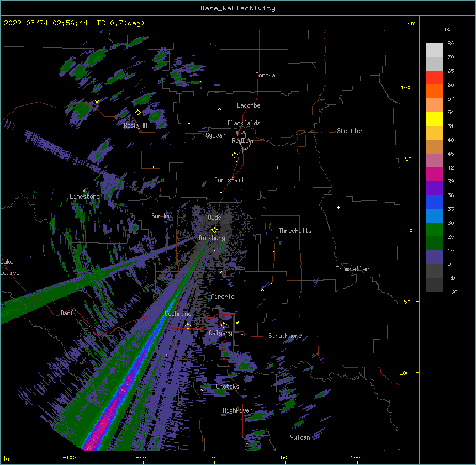Viewport: 476px width, 465px height.
Task: Click the Okotoks label
Action: point(228,387)
